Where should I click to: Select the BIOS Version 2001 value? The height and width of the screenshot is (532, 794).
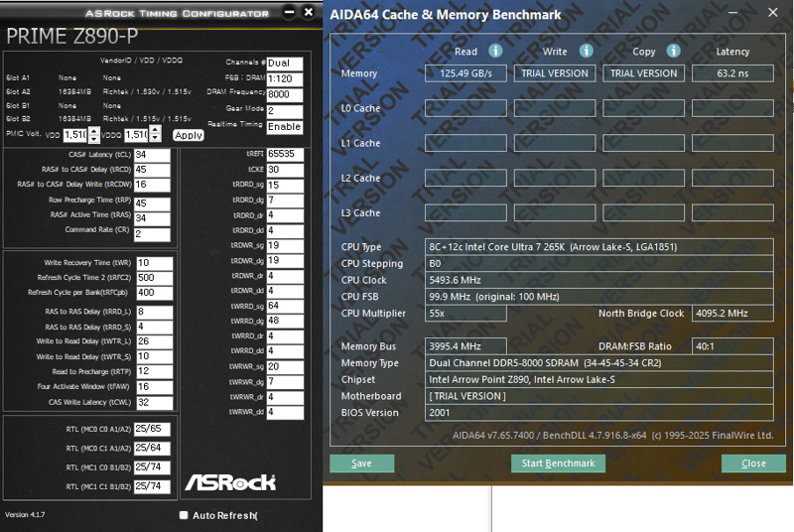click(x=599, y=413)
